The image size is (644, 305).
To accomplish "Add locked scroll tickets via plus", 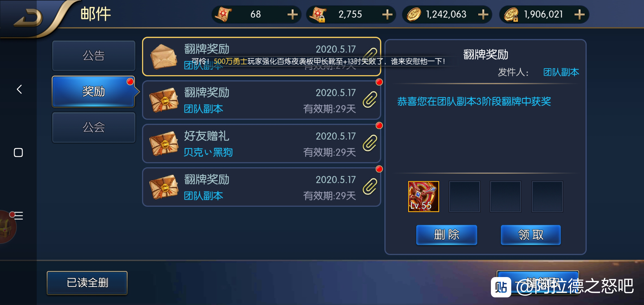I will 387,14.
